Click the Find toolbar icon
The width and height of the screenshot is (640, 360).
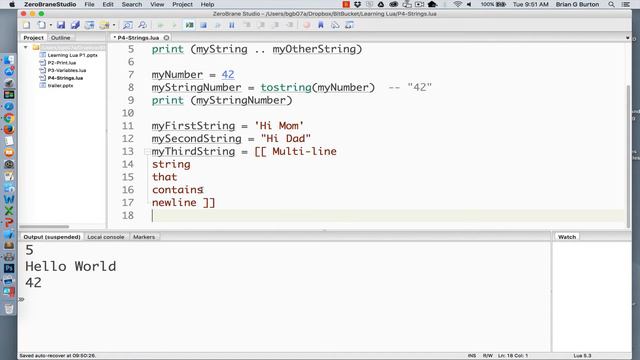(128, 25)
